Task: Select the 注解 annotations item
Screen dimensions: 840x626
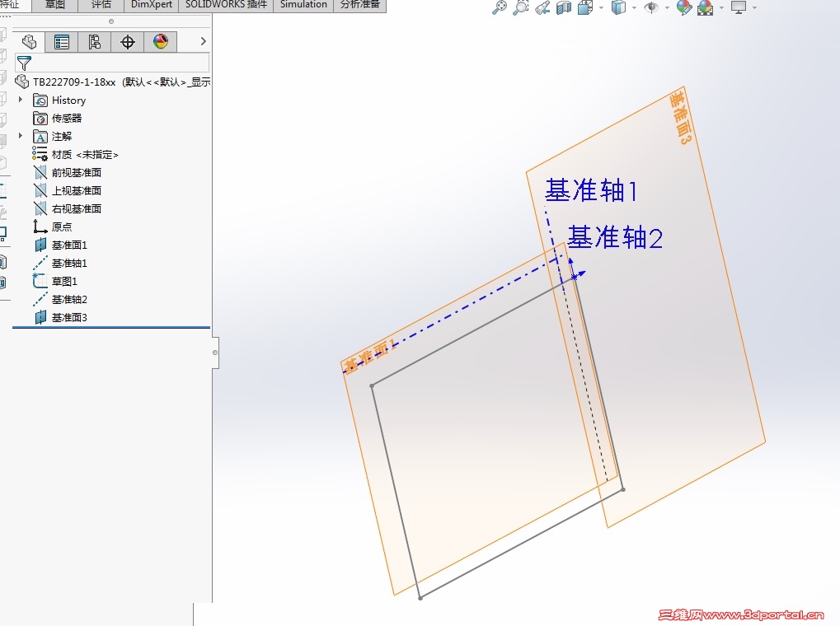Action: click(62, 137)
